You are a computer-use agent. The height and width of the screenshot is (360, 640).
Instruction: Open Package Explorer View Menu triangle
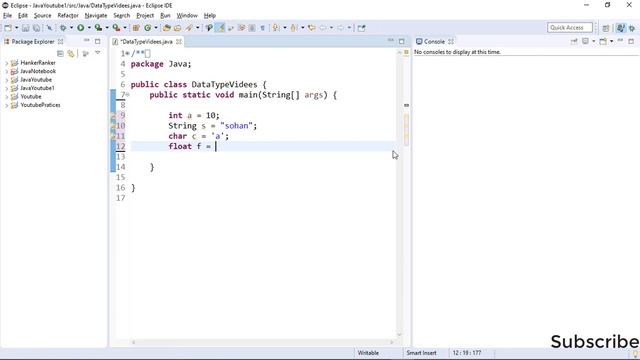(x=98, y=53)
